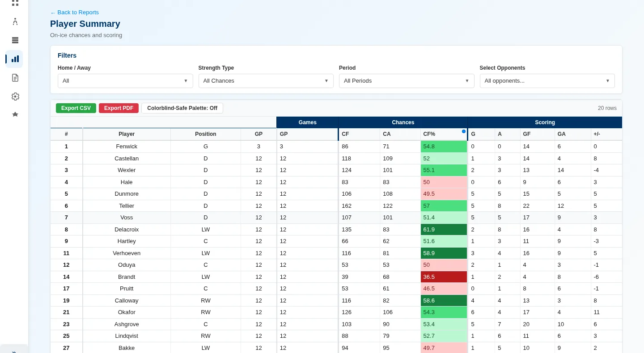Click the player figure sidebar icon
Image resolution: width=644 pixels, height=353 pixels.
point(15,21)
